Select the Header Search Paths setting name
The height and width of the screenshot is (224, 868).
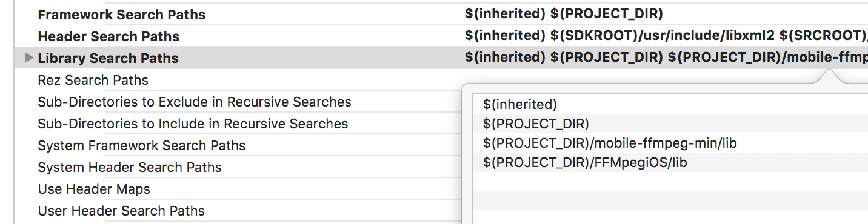109,36
